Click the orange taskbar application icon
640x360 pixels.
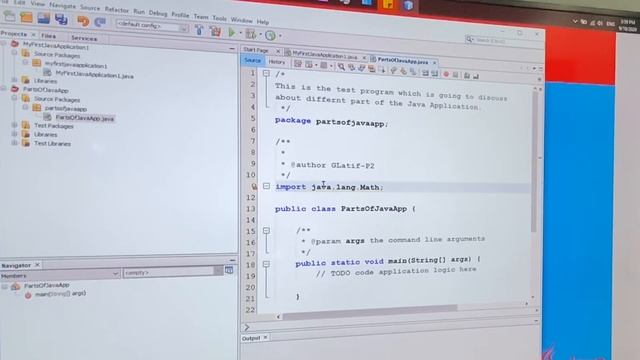coord(388,4)
